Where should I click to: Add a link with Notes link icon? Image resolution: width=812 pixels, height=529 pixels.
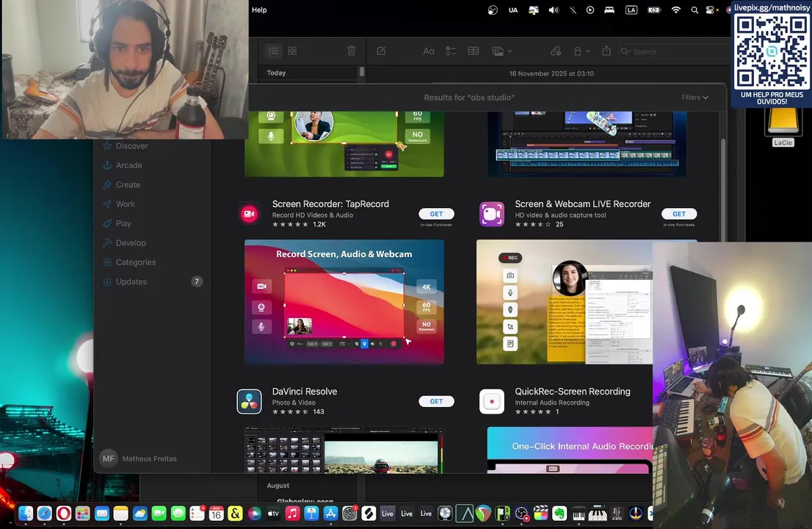[x=556, y=51]
